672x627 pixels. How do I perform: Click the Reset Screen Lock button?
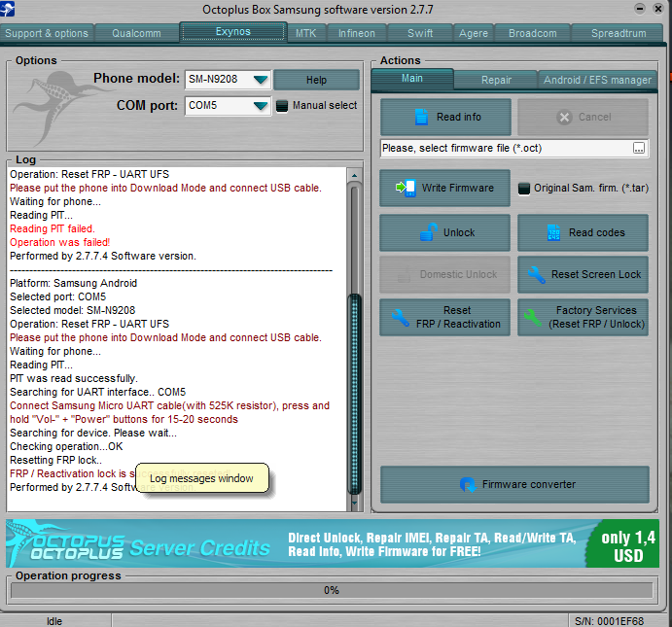pos(583,274)
